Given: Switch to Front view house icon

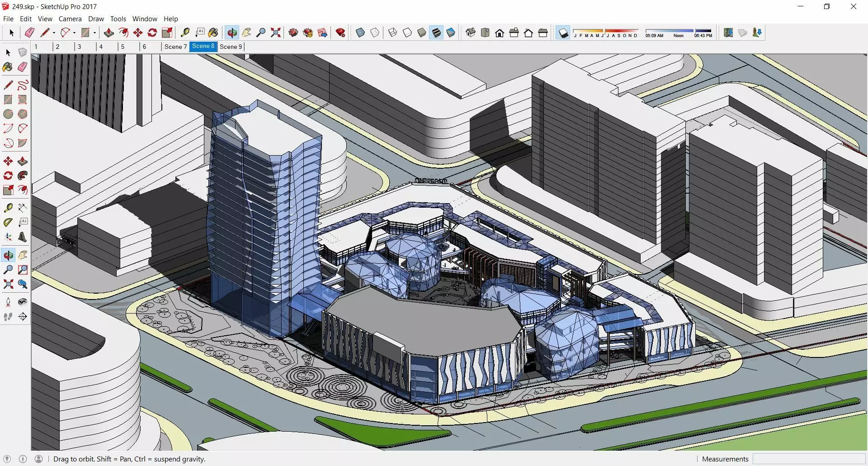Looking at the screenshot, I should tap(500, 33).
